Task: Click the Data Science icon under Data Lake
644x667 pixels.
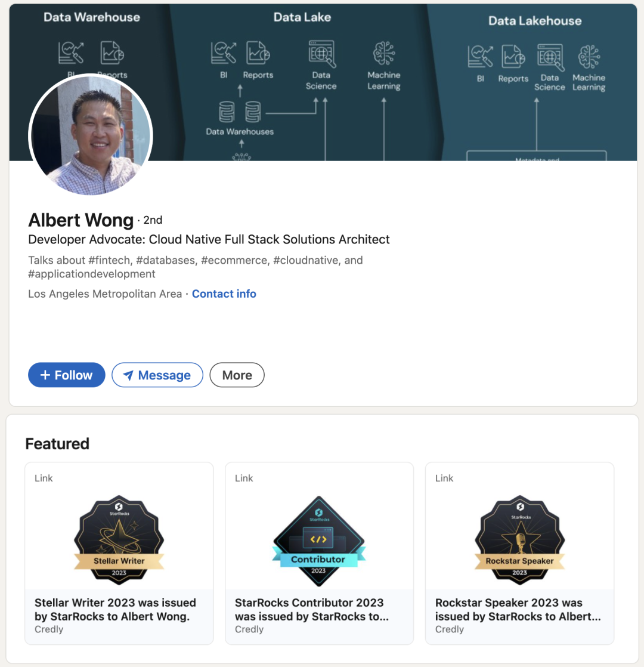Action: click(x=322, y=54)
